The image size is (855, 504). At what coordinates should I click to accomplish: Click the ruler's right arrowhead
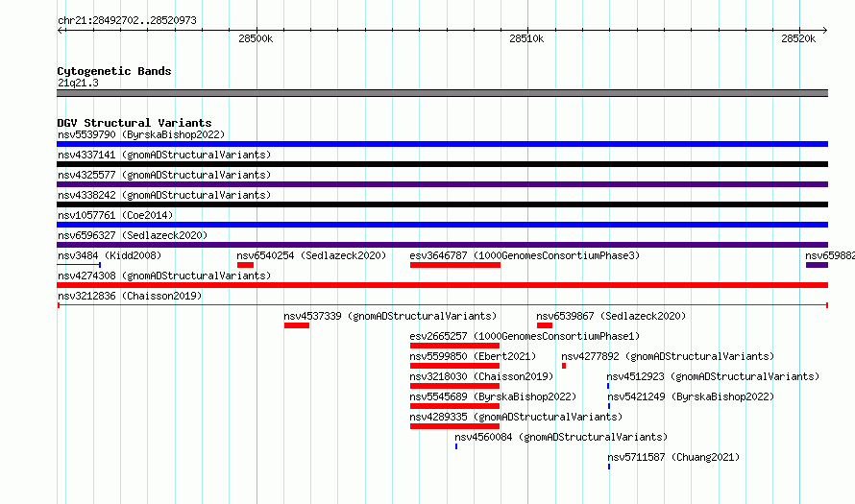click(x=825, y=31)
